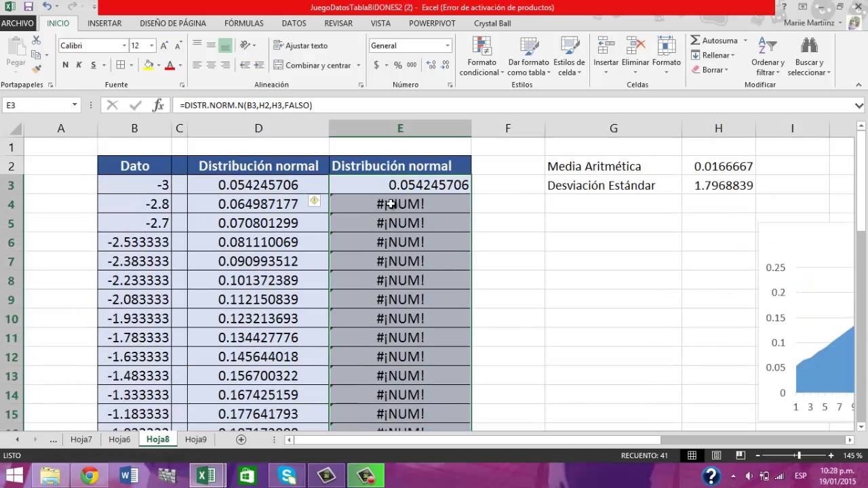Expand the formula bar with its chevron
This screenshot has width=868, height=488.
point(859,106)
